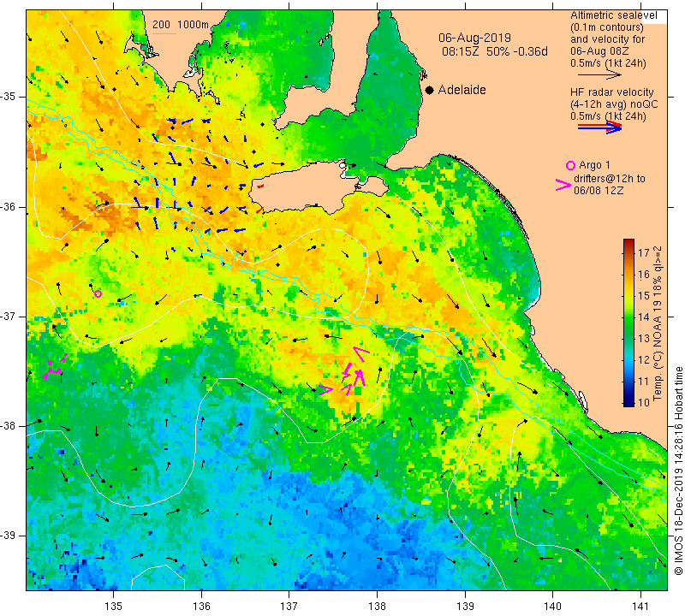
Task: Click the small magenta drifter markers near 134.3E
Action: click(55, 367)
